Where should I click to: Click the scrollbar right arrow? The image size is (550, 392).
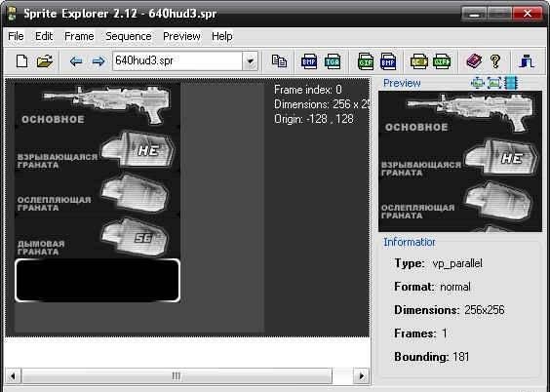pos(361,376)
